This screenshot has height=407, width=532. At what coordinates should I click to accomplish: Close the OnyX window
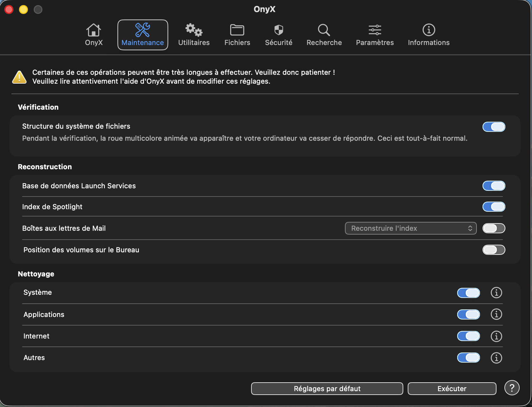coord(9,10)
